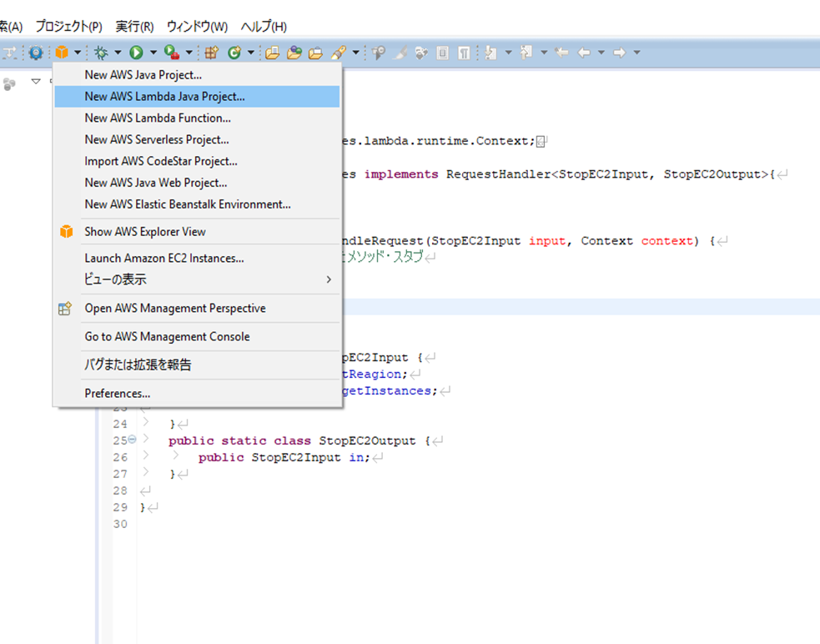Open the AWS cube dropdown arrow

coord(78,53)
